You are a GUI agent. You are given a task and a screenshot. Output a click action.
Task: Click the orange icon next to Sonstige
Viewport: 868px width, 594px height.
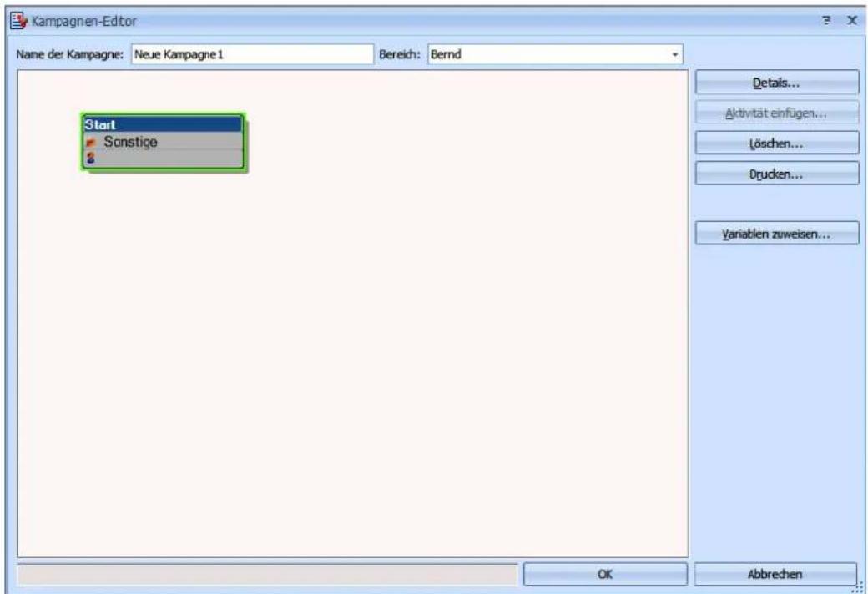tap(91, 143)
